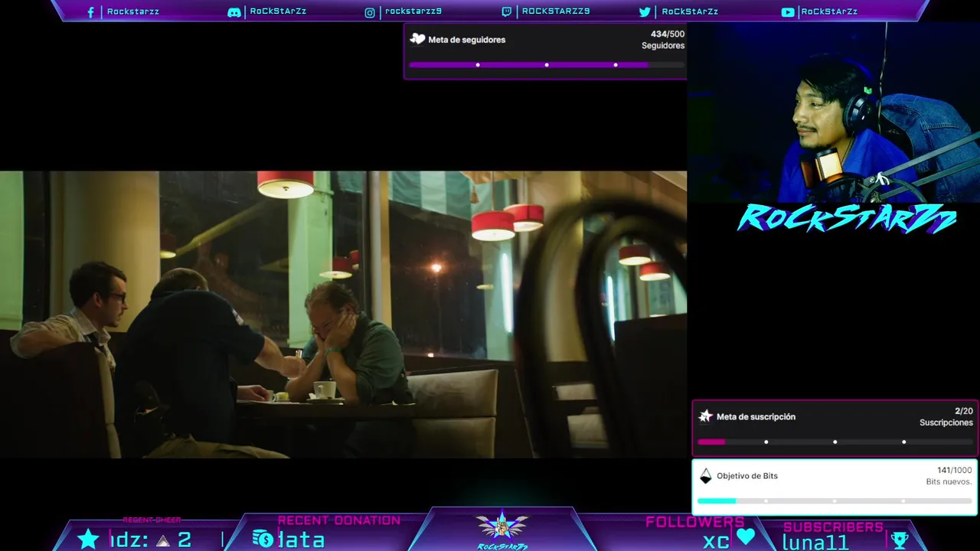Image resolution: width=980 pixels, height=551 pixels.
Task: Click the Twitch icon in top bar
Action: pyautogui.click(x=507, y=12)
